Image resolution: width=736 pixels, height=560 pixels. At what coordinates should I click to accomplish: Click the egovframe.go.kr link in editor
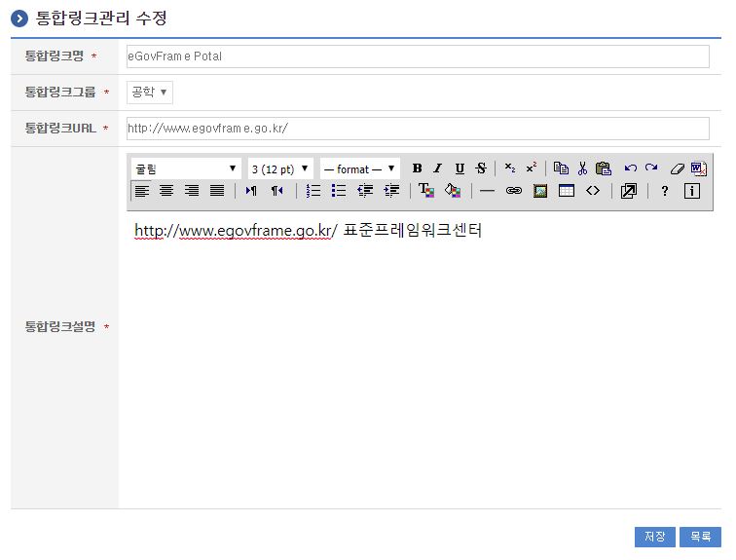[234, 231]
